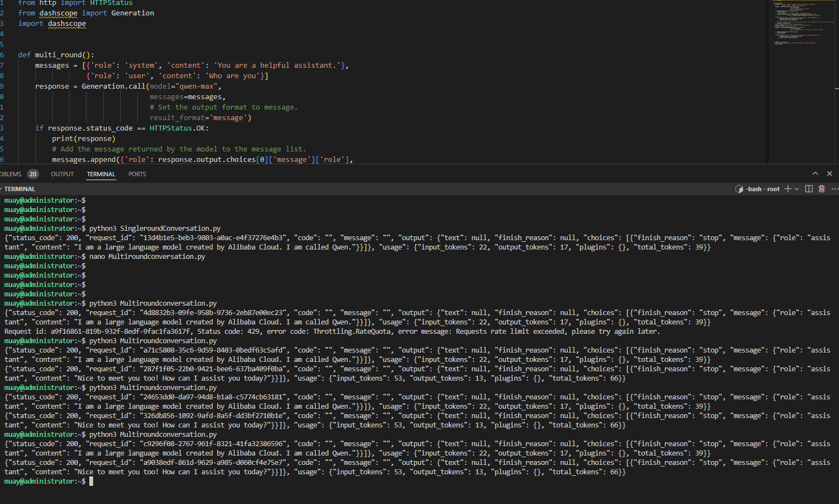Click the print(response) statement

84,139
